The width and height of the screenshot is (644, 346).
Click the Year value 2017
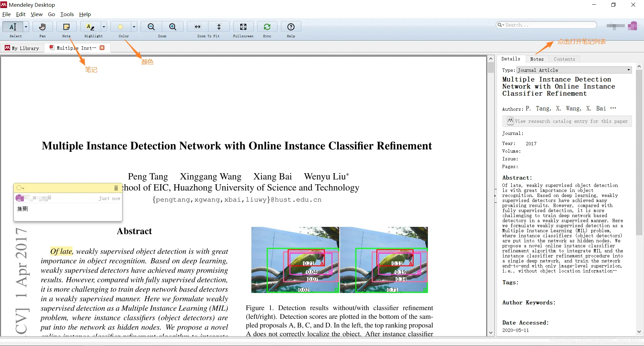click(531, 144)
